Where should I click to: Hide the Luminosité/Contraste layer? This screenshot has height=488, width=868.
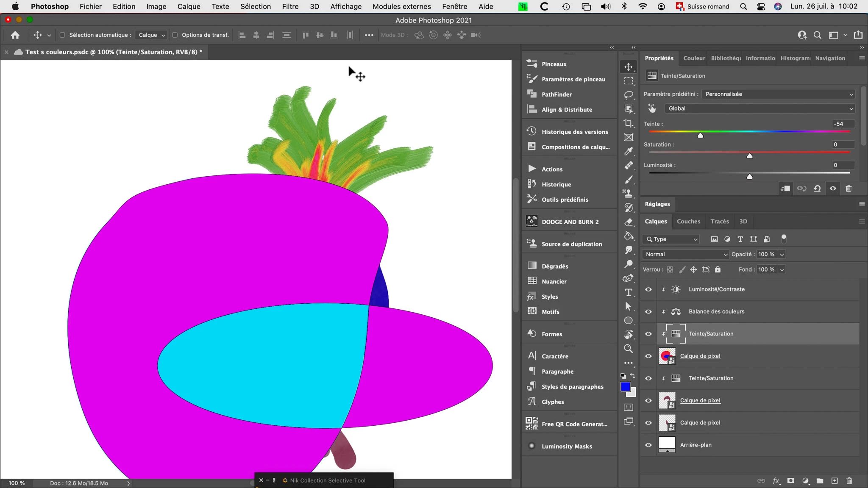[648, 289]
